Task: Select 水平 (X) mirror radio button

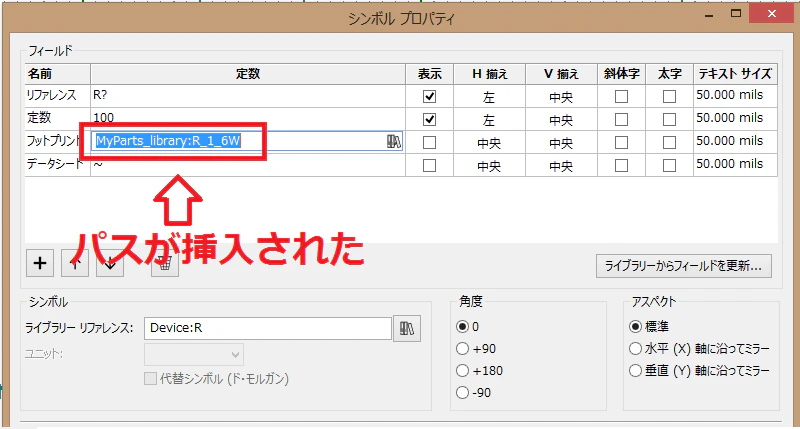Action: point(635,349)
